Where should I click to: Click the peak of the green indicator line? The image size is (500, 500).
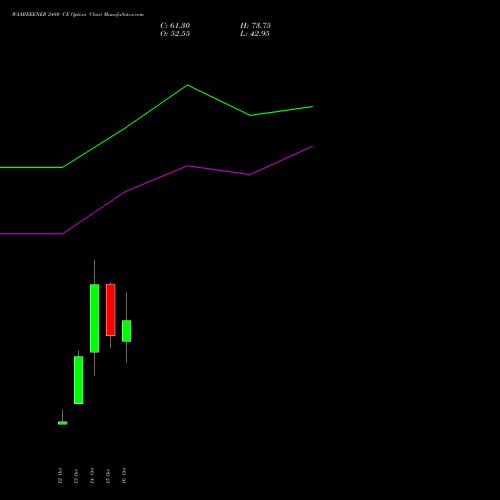point(187,85)
